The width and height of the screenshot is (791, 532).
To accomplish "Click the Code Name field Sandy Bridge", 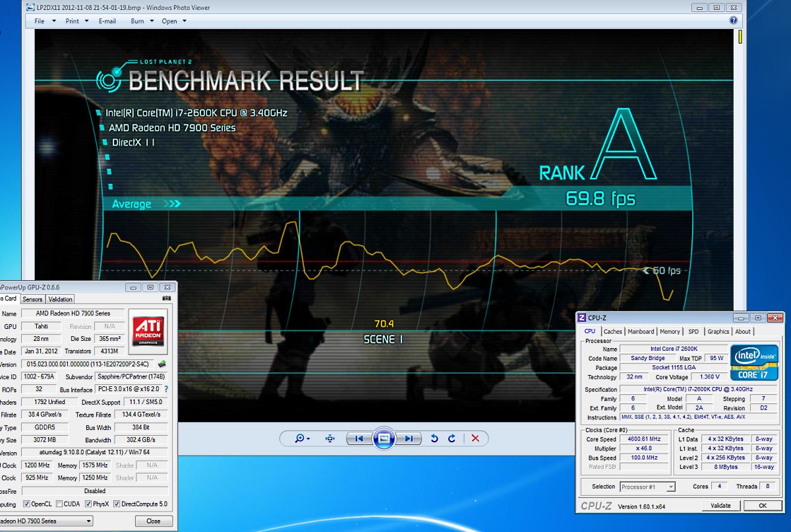I will pos(648,358).
